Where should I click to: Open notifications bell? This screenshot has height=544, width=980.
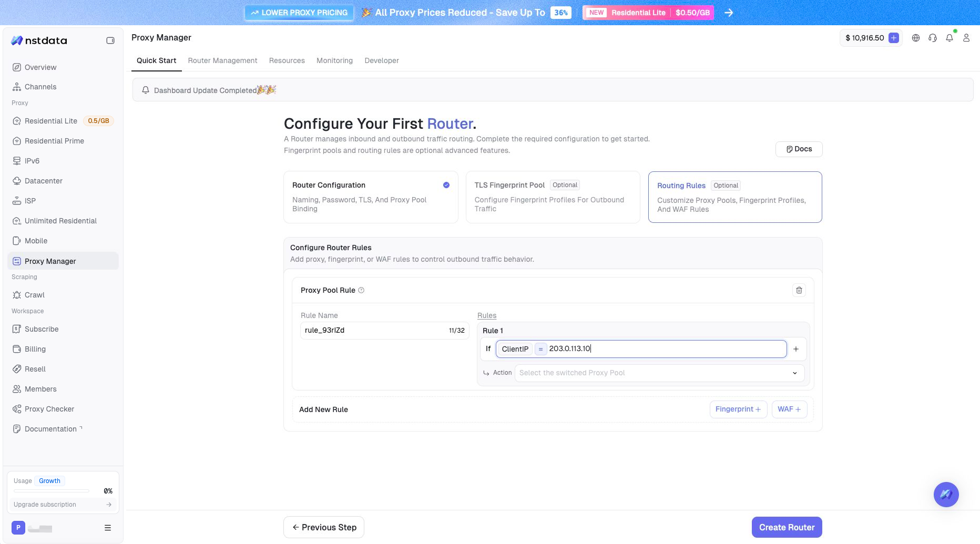pyautogui.click(x=950, y=38)
